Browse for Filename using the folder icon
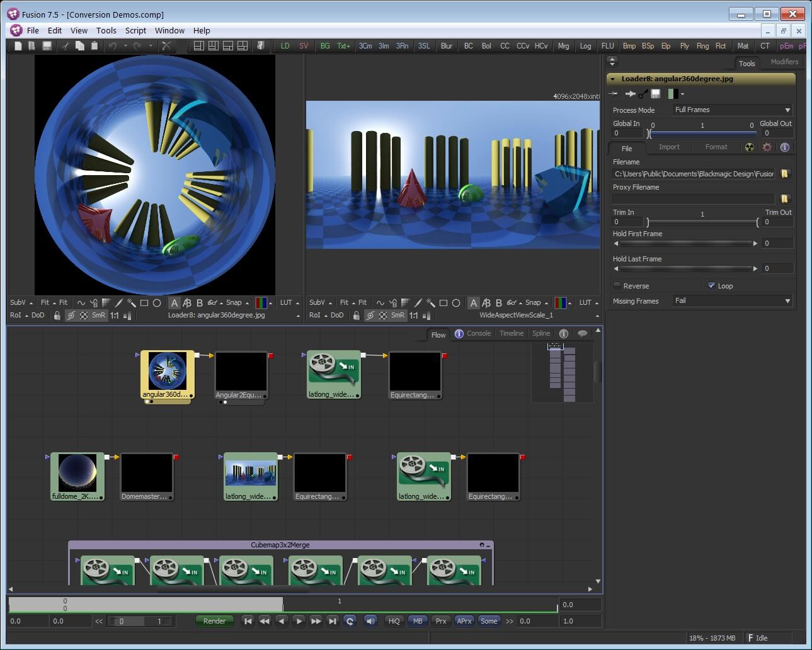The height and width of the screenshot is (650, 812). 785,173
